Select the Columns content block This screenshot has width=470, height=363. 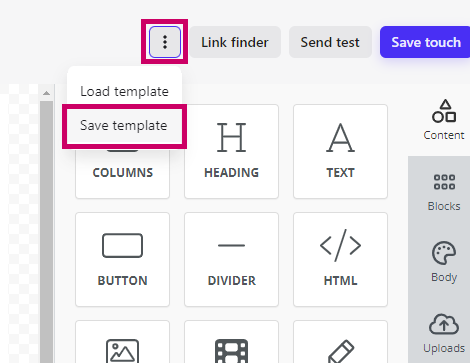point(122,172)
